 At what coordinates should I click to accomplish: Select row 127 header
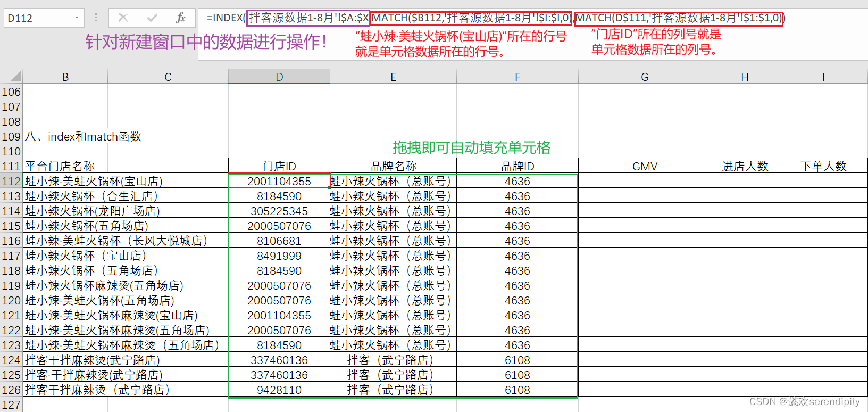tap(11, 405)
